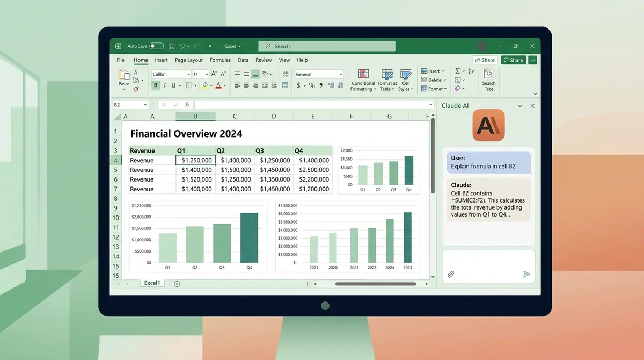
Task: Click the fx Insert Function icon
Action: point(187,105)
